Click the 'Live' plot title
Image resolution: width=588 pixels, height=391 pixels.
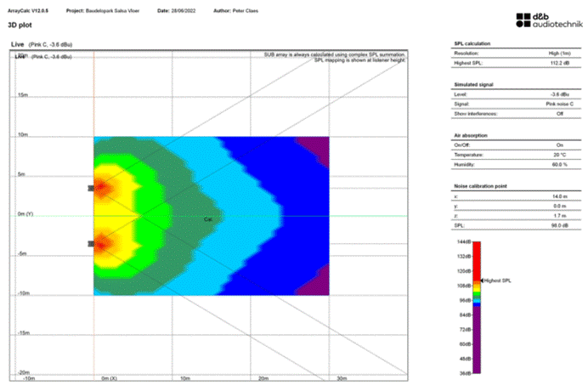coord(17,44)
